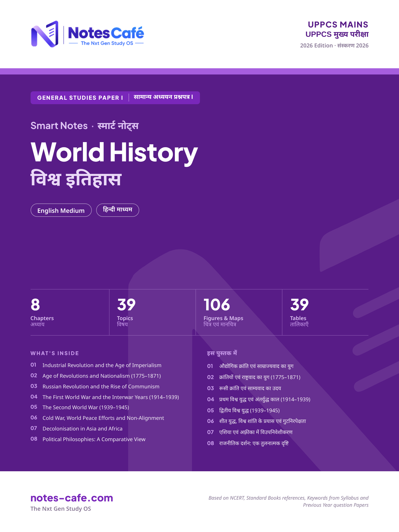Click Hindi chapter 01 औद्योगिक क्रांति entry
This screenshot has height=532, width=399.
(x=250, y=366)
